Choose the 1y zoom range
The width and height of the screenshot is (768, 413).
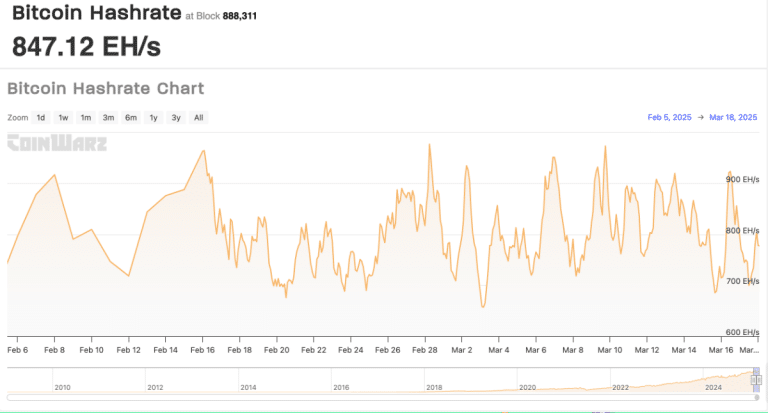[153, 117]
